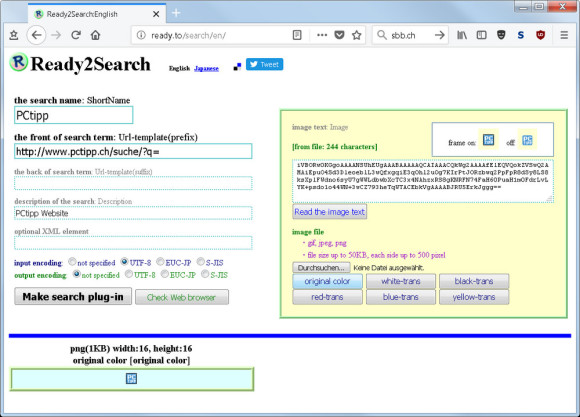
Task: Set input encoding to not specified
Action: pyautogui.click(x=72, y=262)
